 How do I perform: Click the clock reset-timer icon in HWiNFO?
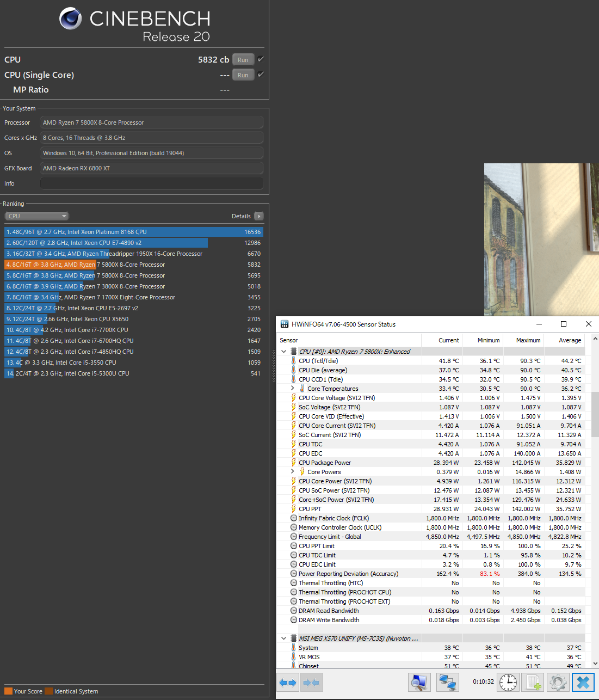tap(508, 682)
